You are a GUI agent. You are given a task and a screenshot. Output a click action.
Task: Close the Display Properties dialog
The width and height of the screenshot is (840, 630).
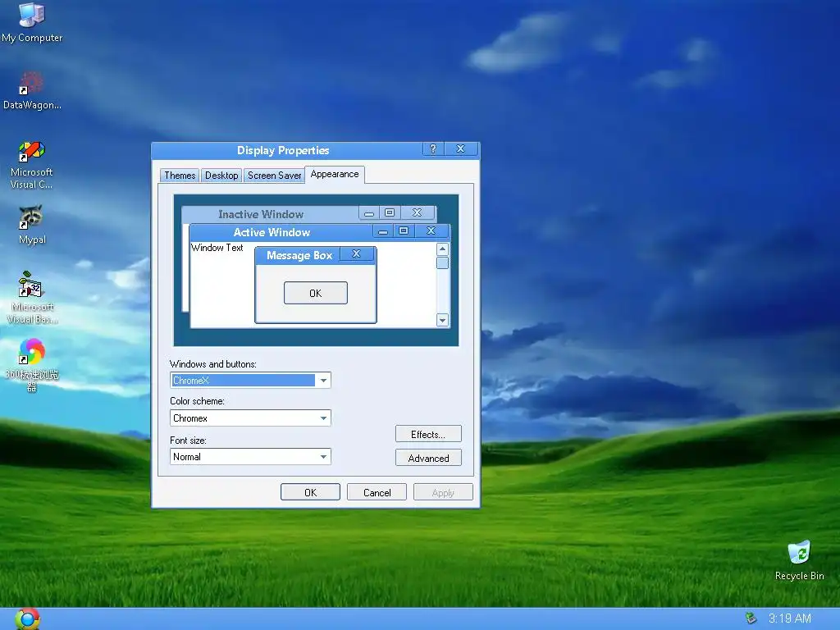(x=461, y=149)
